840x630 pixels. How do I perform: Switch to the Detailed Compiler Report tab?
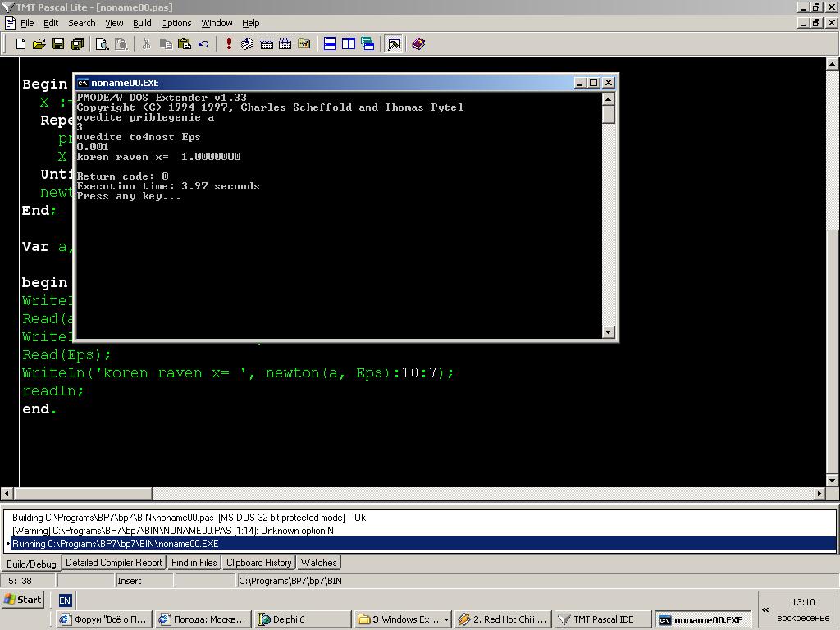coord(113,563)
